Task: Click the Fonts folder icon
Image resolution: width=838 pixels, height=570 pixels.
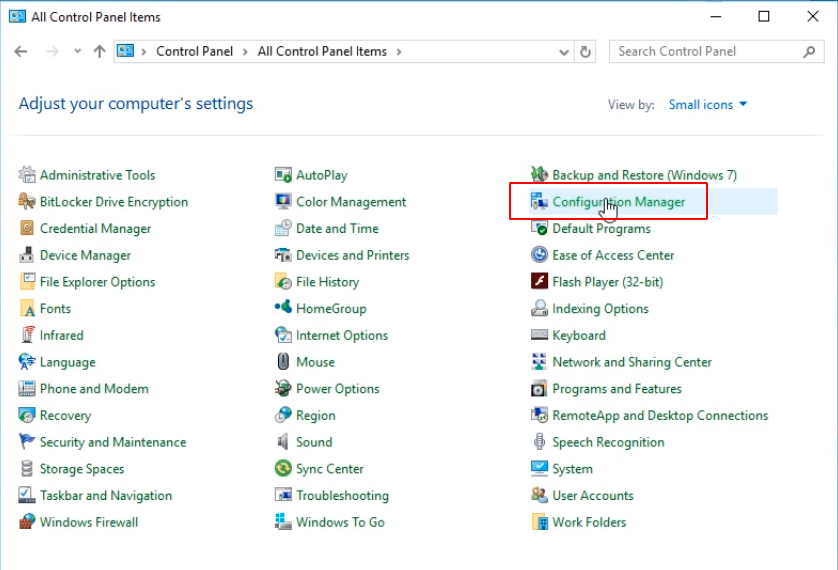Action: coord(27,308)
